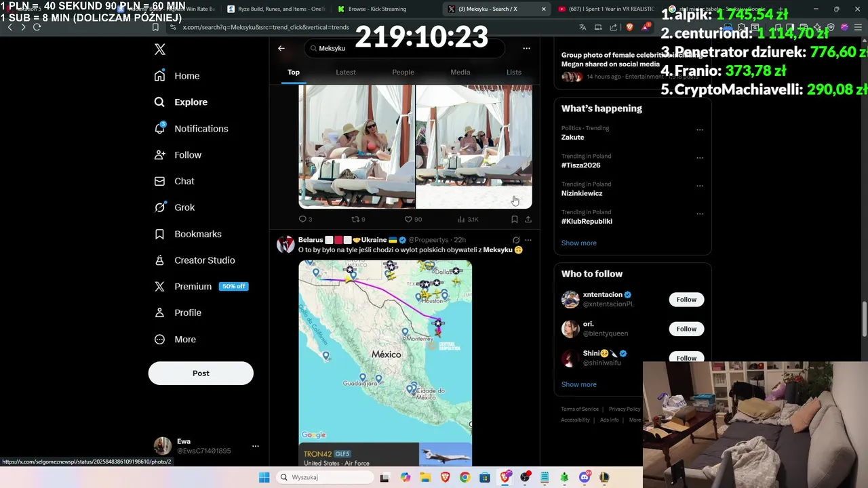This screenshot has height=488, width=868.
Task: Open Windows Start menu
Action: 264,477
